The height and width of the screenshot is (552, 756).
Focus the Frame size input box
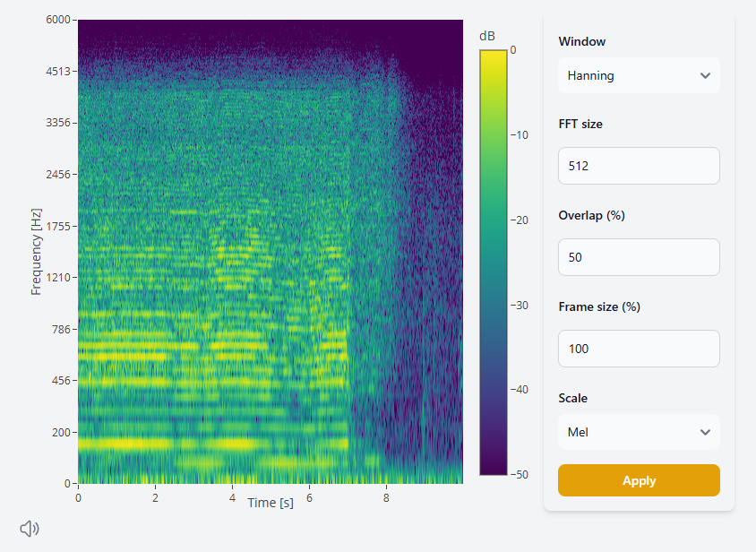[x=638, y=349]
